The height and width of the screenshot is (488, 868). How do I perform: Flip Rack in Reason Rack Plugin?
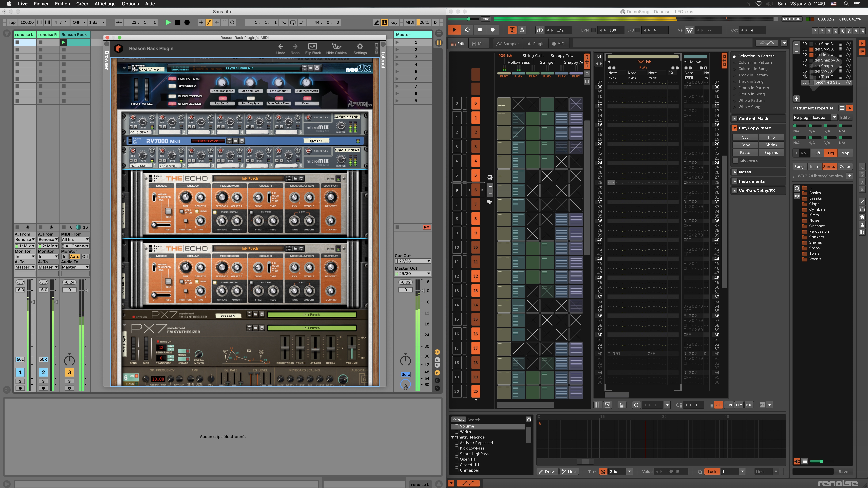tap(313, 49)
